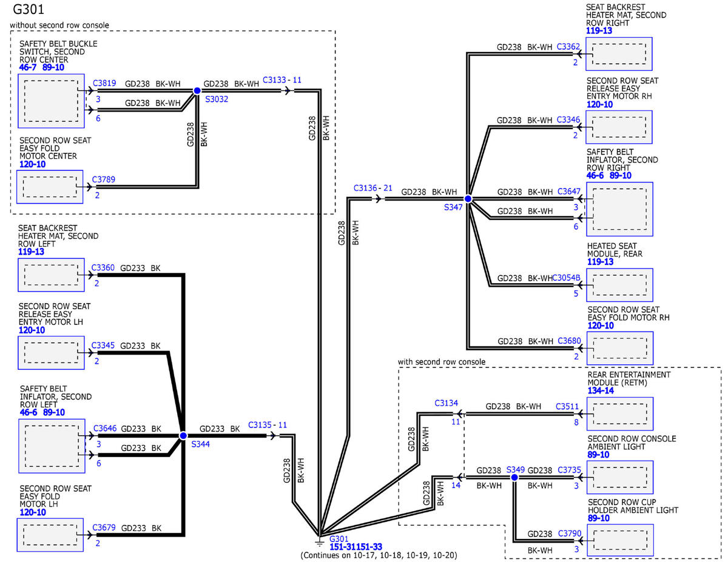This screenshot has width=728, height=562.
Task: Open connector link C3134
Action: (447, 403)
